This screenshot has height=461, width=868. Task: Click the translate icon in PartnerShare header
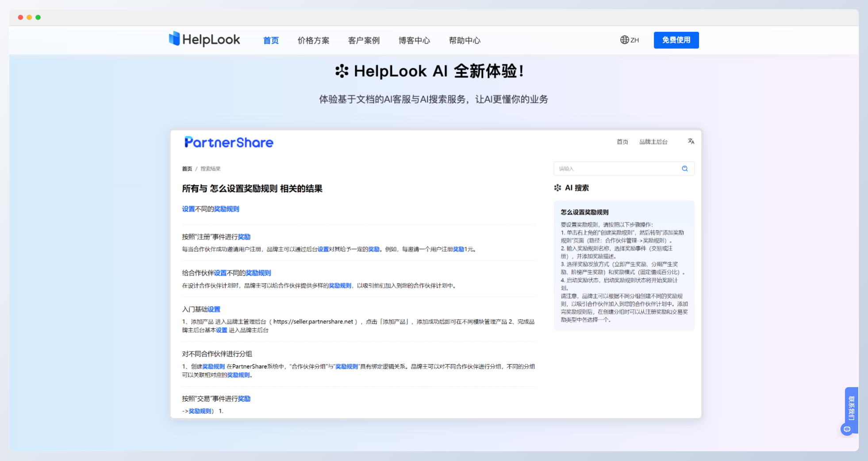click(x=691, y=141)
